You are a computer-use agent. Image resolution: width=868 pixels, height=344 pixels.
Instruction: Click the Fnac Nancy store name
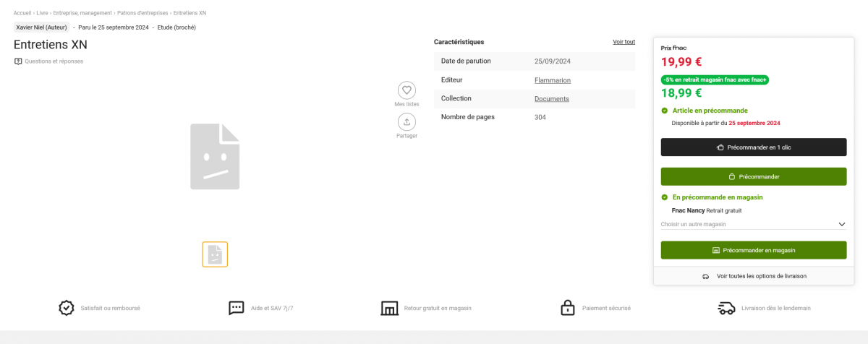[x=689, y=211]
